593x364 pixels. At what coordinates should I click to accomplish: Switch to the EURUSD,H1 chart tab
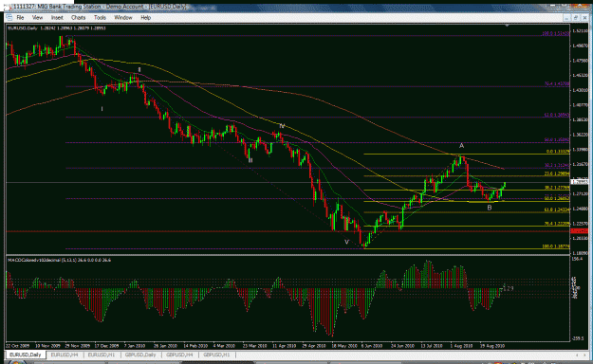tap(102, 355)
